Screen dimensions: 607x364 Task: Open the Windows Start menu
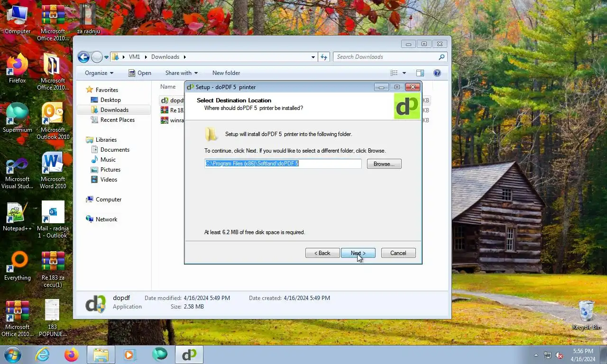click(13, 355)
